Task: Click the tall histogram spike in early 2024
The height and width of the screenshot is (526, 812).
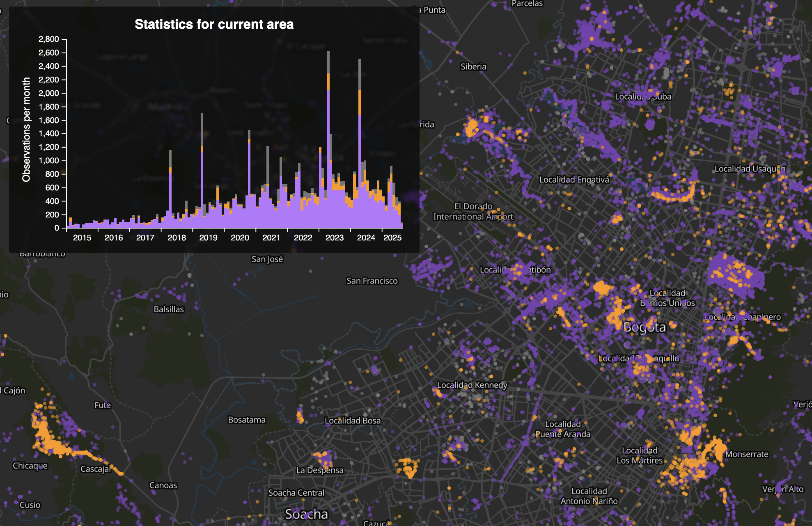Action: click(360, 143)
